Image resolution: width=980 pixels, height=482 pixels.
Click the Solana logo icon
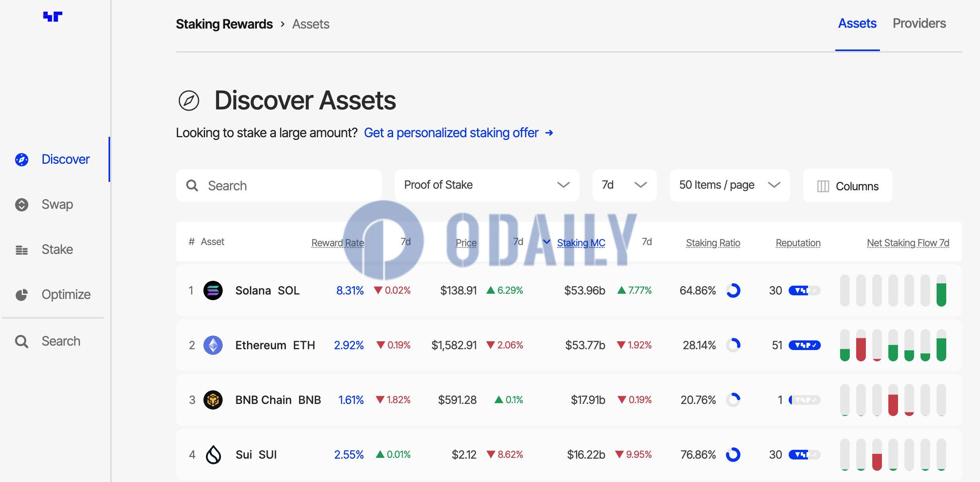tap(213, 290)
